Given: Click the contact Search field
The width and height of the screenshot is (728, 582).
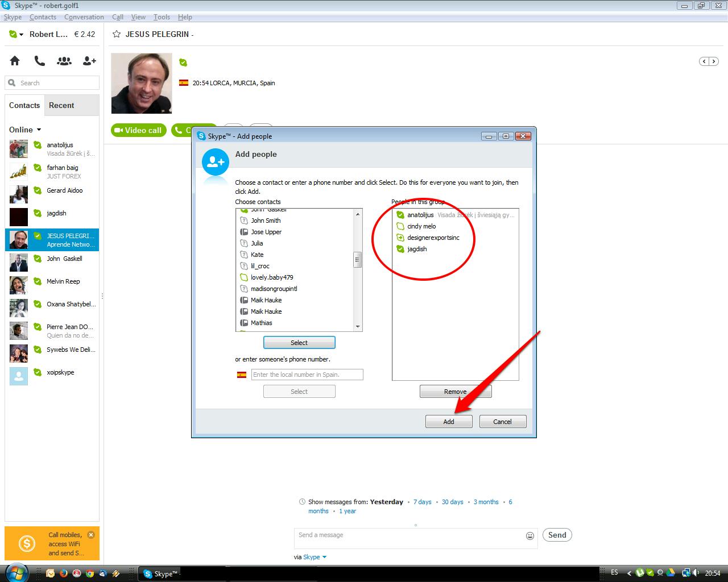Looking at the screenshot, I should 52,83.
